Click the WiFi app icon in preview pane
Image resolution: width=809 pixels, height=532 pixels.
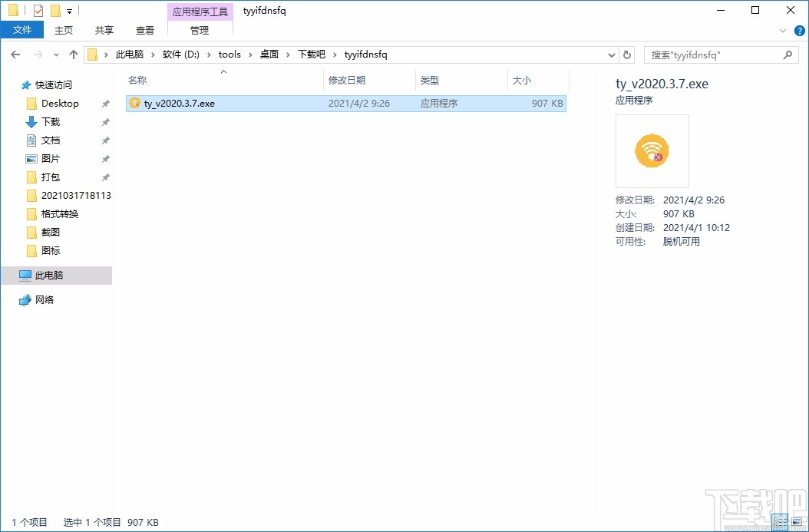[x=652, y=150]
